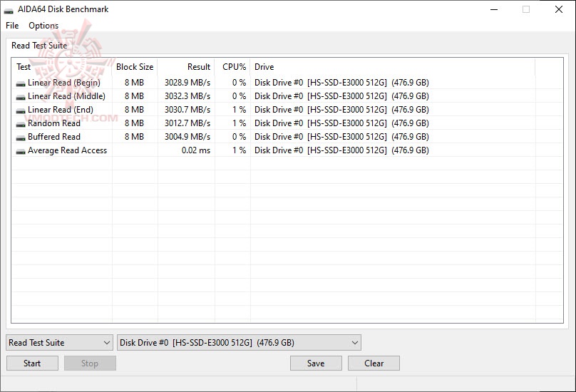Click the 3028.9 MB/s result value
This screenshot has height=392, width=576.
(x=187, y=83)
